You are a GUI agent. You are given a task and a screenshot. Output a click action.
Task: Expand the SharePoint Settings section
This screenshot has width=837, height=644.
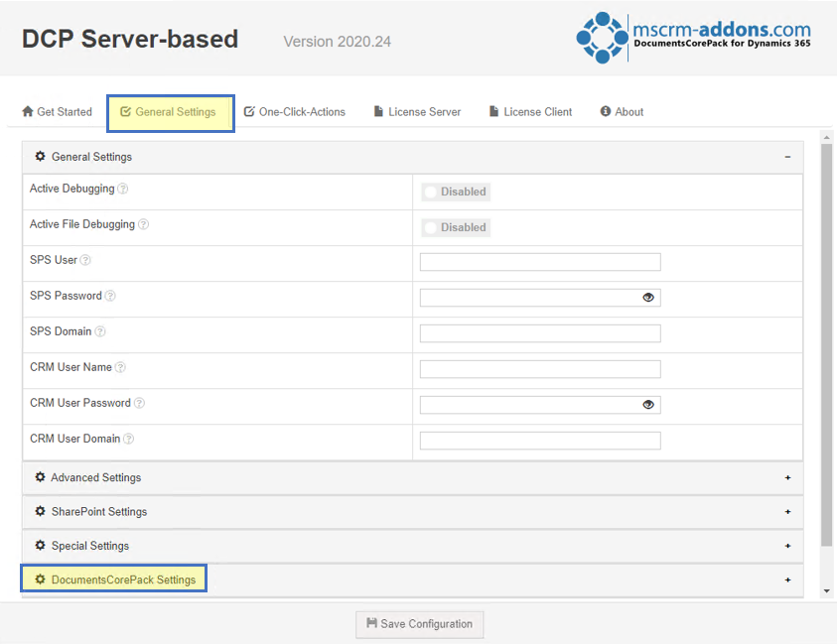tap(413, 512)
